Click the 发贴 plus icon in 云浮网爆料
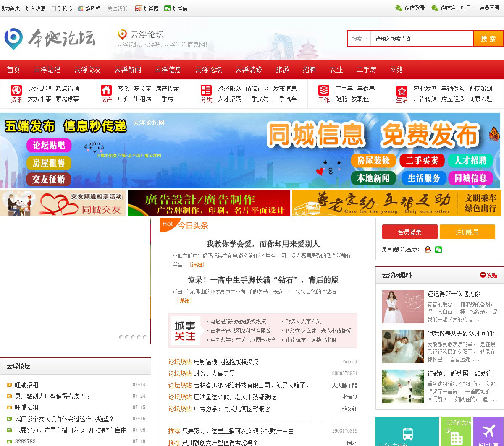 483,275
